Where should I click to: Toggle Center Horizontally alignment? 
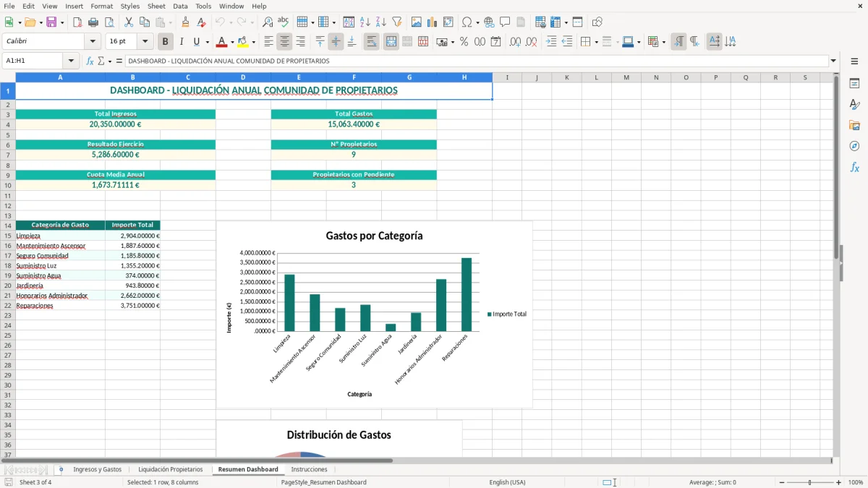pos(285,42)
